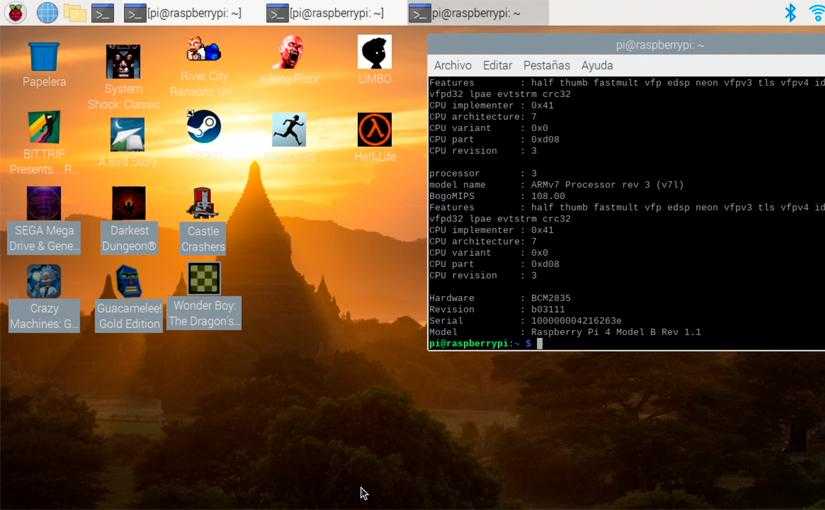Select the Guacamelee! Gold Edition icon
825x510 pixels.
click(129, 283)
